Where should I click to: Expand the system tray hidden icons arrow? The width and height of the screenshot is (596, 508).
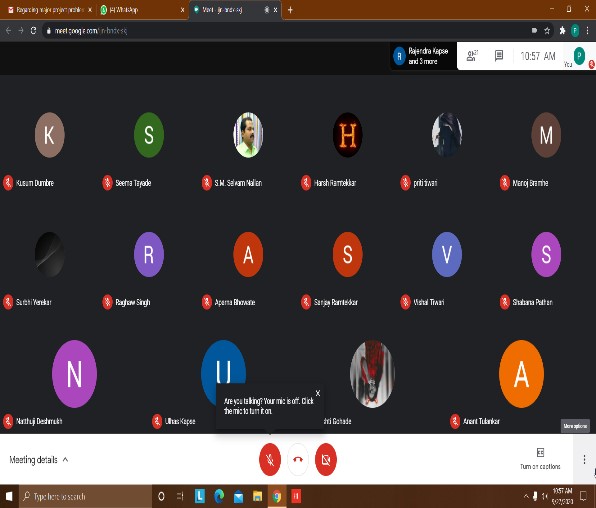[526, 496]
